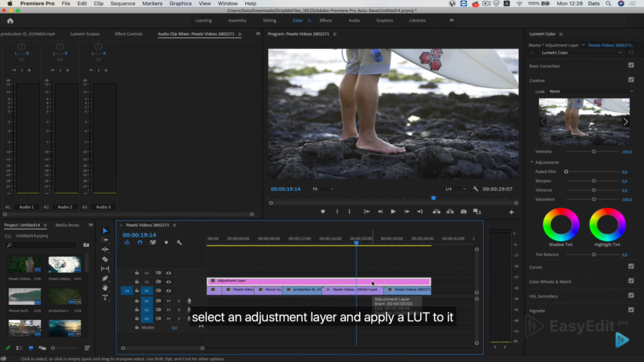
Task: Toggle Color Wheels & Match checkbox
Action: (x=631, y=281)
